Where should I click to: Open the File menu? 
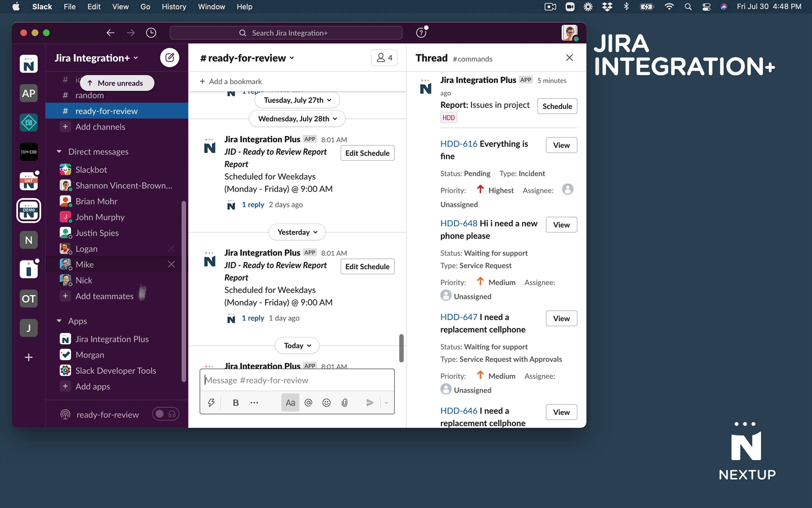coord(70,7)
